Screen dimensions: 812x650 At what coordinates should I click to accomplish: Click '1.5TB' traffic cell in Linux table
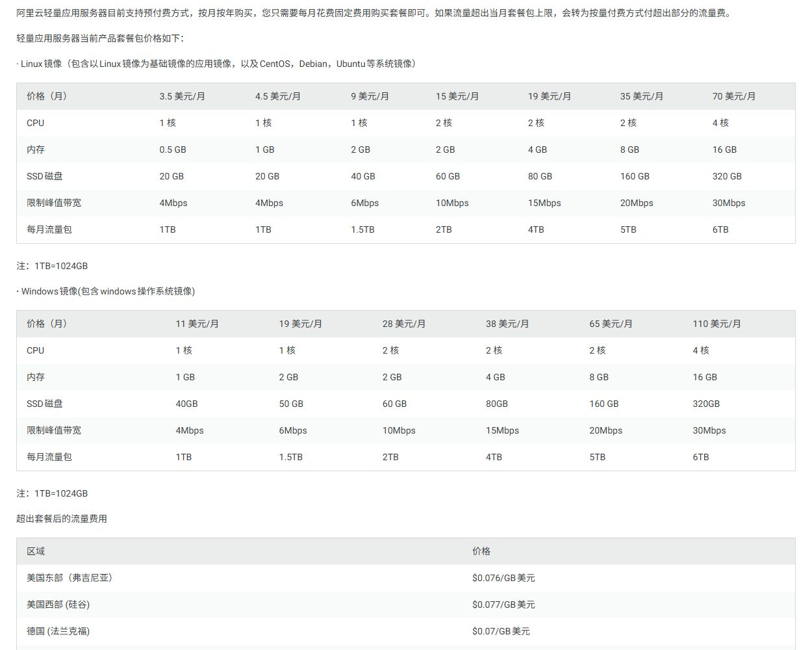pyautogui.click(x=362, y=229)
